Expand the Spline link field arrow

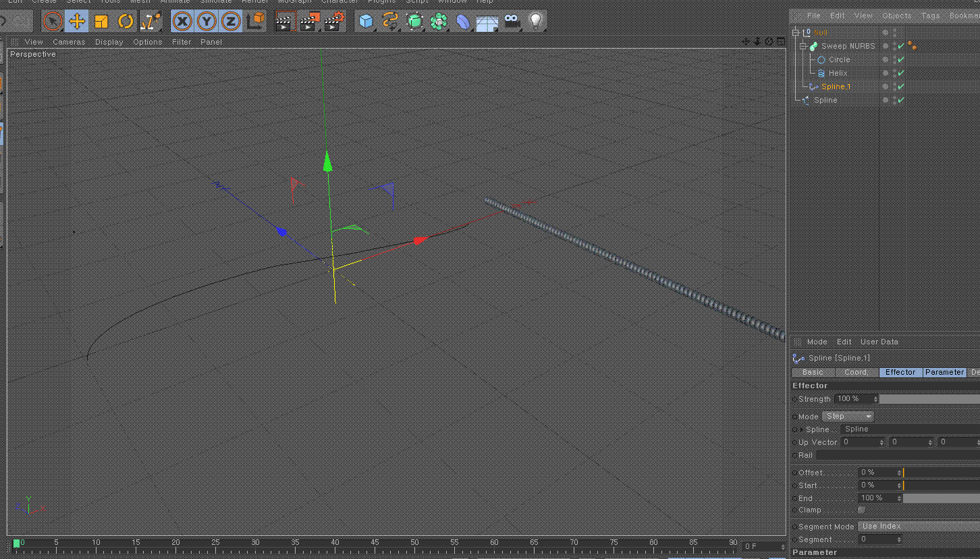(802, 429)
